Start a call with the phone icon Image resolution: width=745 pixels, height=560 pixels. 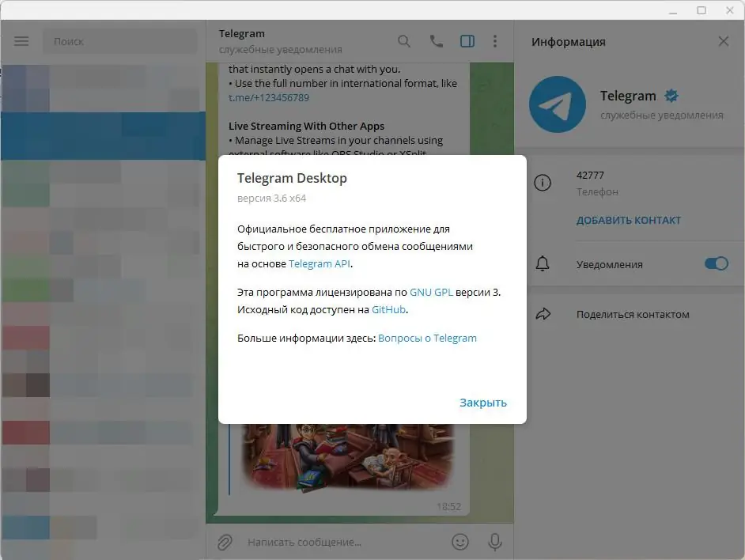[x=436, y=40]
